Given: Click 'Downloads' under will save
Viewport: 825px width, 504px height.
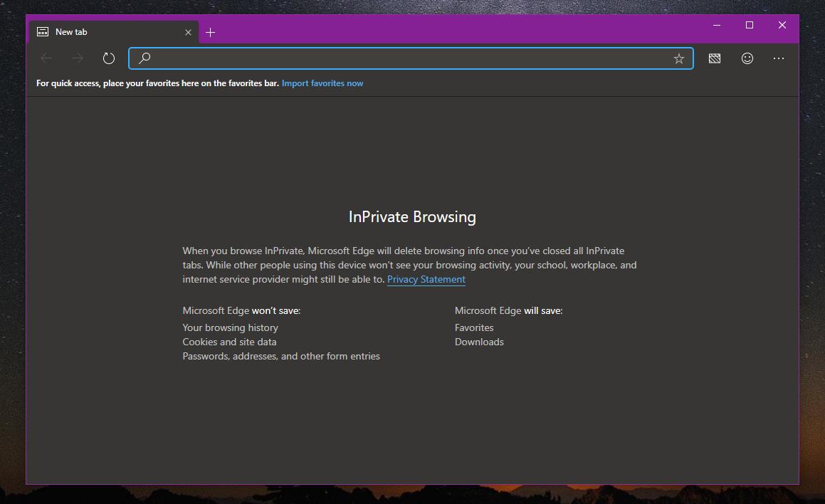Looking at the screenshot, I should (479, 342).
